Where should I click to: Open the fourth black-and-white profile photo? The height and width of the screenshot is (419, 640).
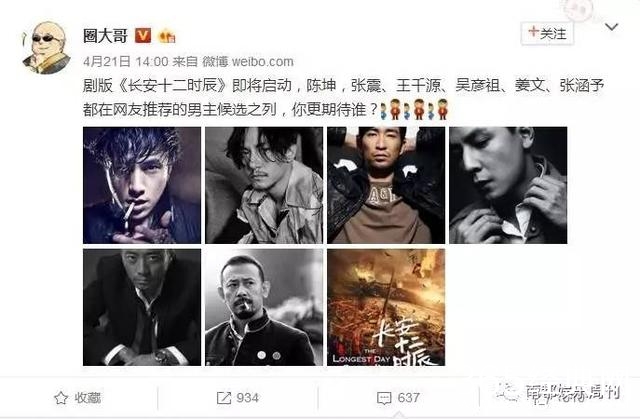point(508,185)
